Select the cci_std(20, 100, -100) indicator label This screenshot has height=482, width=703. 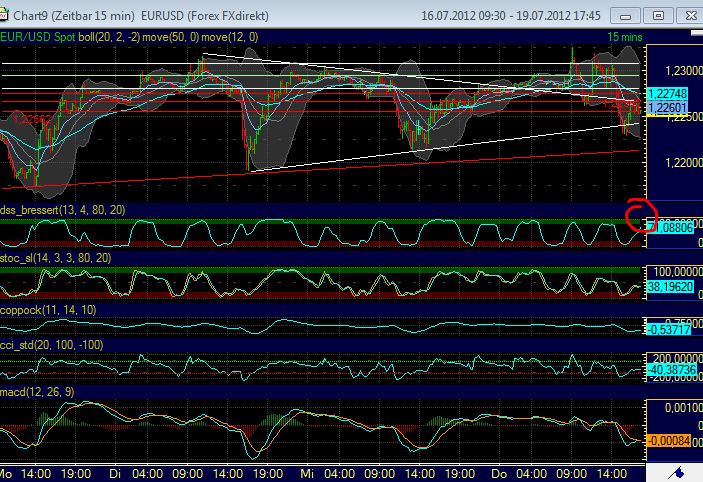coord(52,345)
